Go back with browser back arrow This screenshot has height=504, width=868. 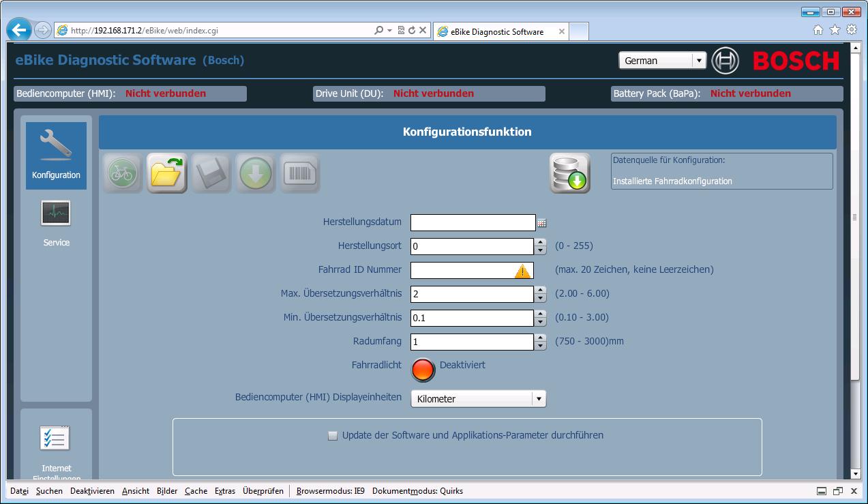20,30
